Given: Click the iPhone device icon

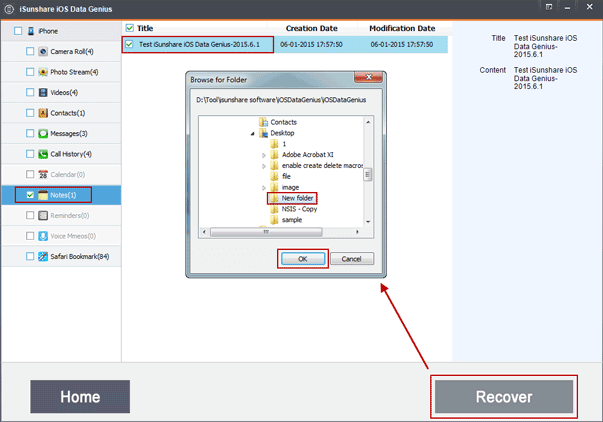Looking at the screenshot, I should pos(31,31).
